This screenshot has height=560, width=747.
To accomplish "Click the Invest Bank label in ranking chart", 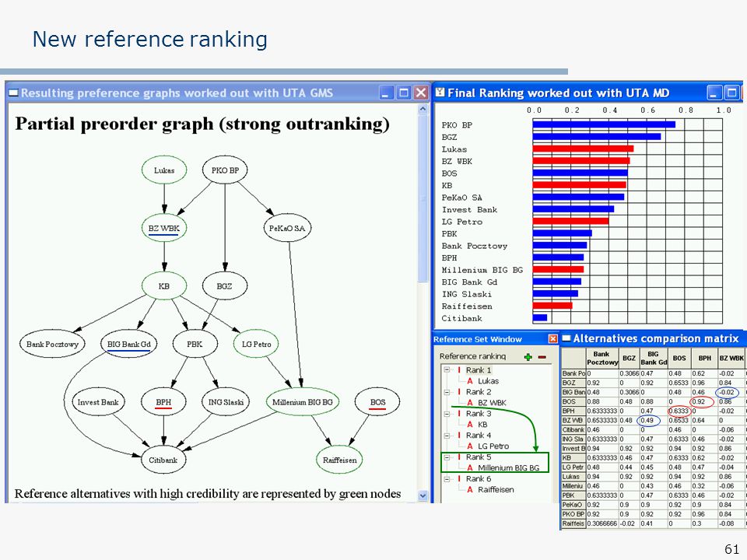I will coord(469,209).
